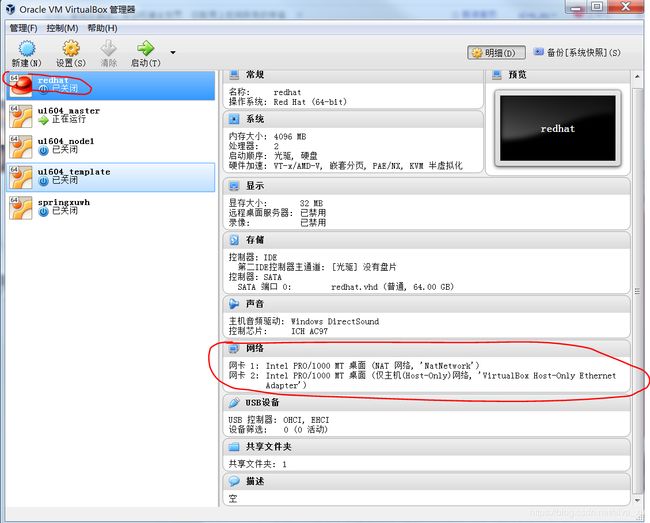Click the USB controller 'OHCI, EHCI' text
Viewport: 650px width, 523px height.
pos(306,420)
